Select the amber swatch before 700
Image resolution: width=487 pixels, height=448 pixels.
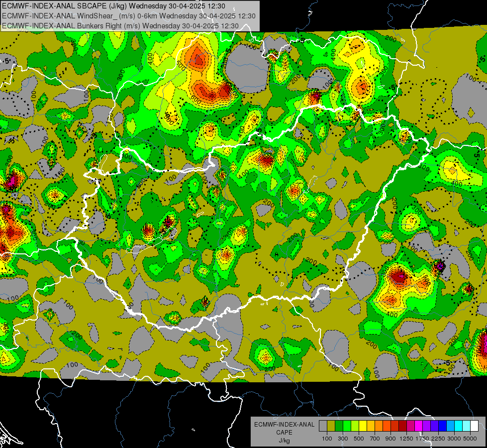(x=371, y=426)
